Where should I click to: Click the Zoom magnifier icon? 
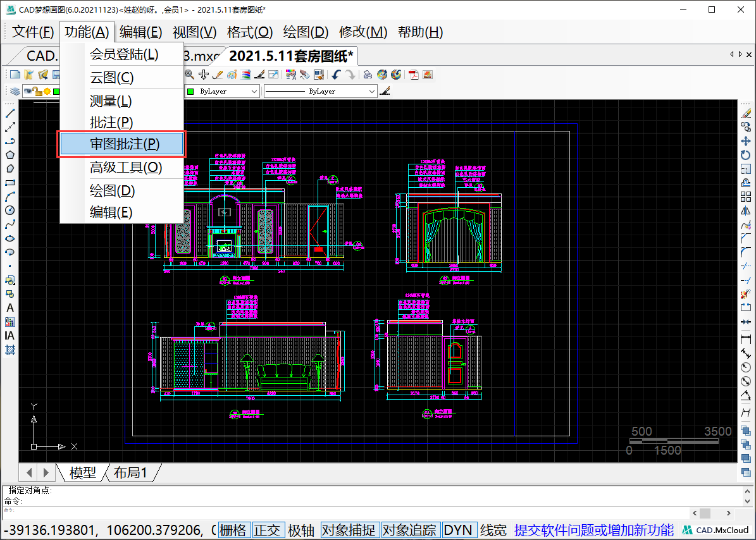click(190, 75)
